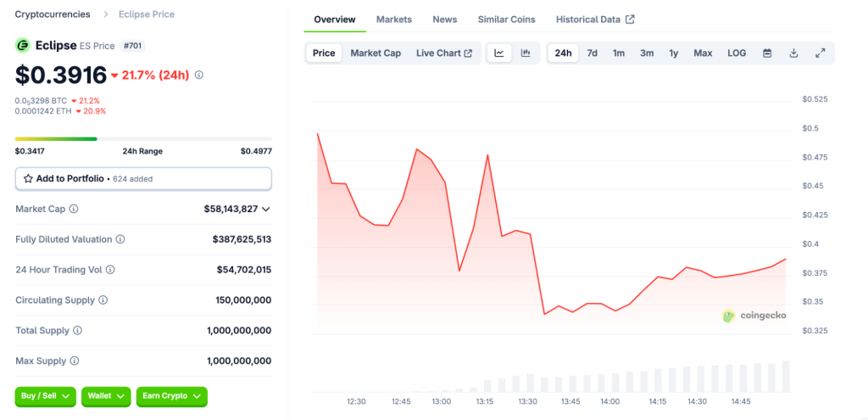Screen dimensions: 868x420
Task: Open the Historical Data tab
Action: tap(594, 20)
